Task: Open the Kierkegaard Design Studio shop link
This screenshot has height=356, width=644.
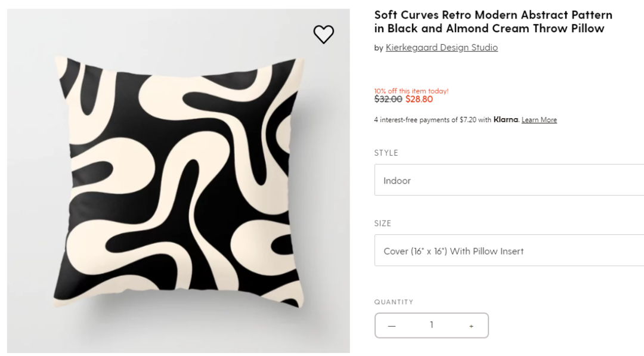Action: pos(441,48)
